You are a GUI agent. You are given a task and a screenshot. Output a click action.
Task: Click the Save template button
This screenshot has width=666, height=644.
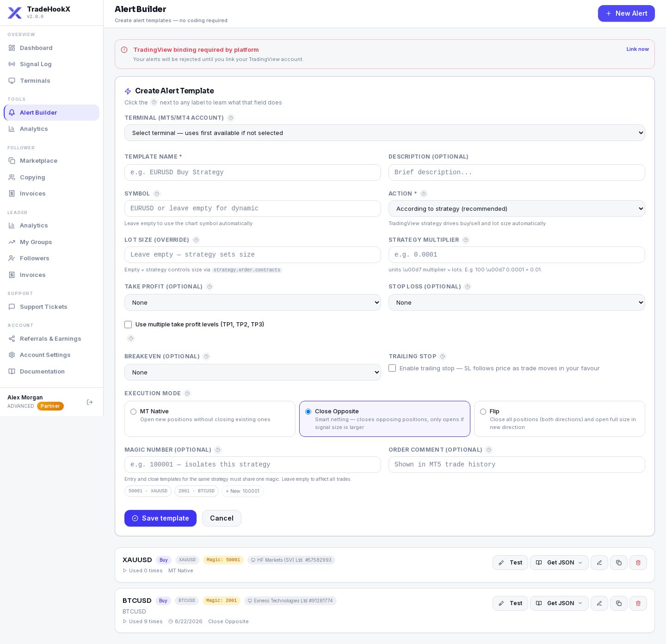coord(160,518)
